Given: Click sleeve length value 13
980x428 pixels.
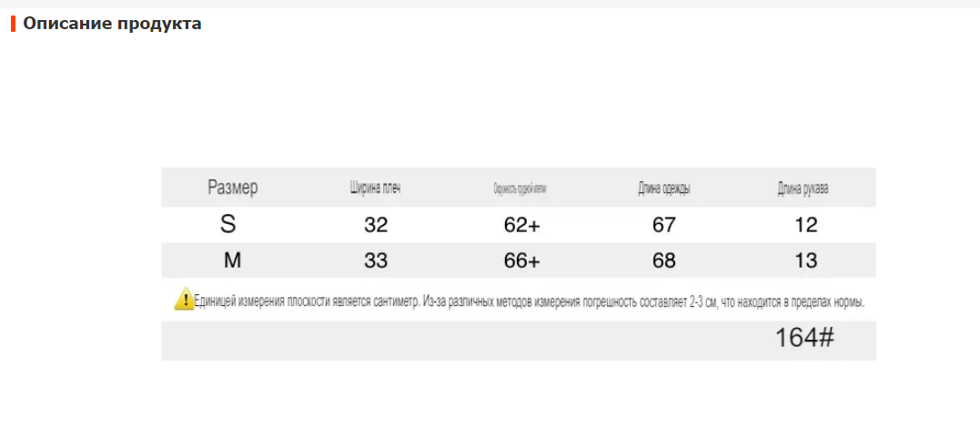Looking at the screenshot, I should 805,261.
